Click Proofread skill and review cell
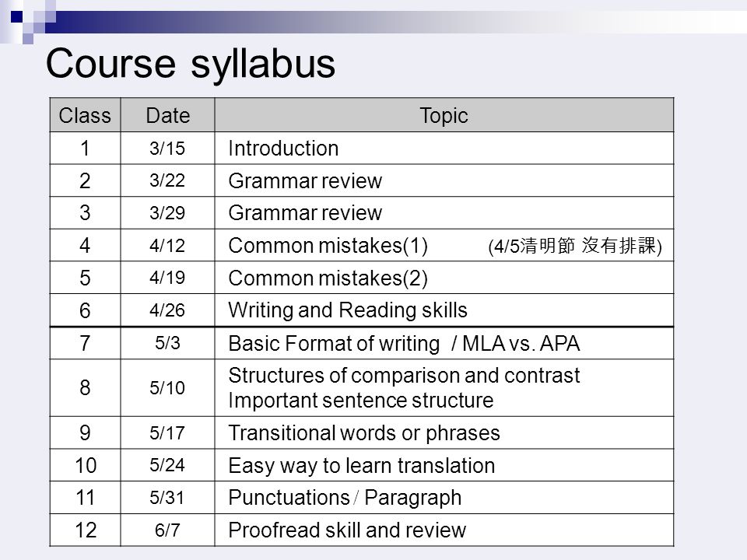 (x=444, y=530)
